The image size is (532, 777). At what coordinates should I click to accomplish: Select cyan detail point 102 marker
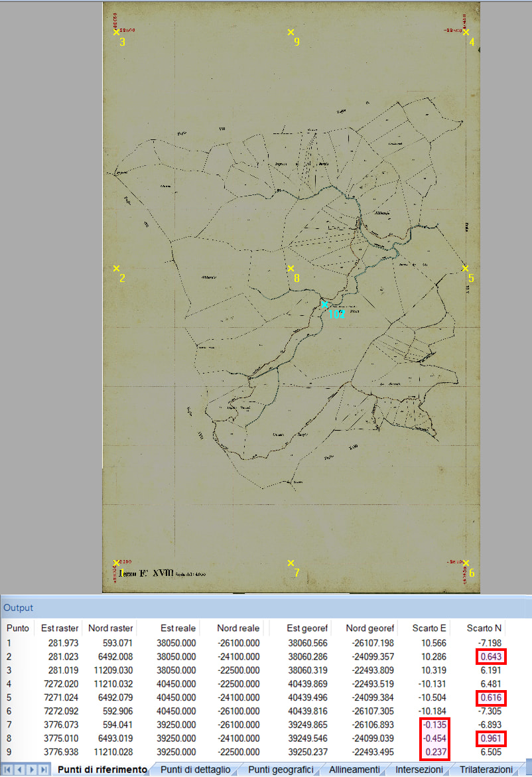tap(324, 304)
